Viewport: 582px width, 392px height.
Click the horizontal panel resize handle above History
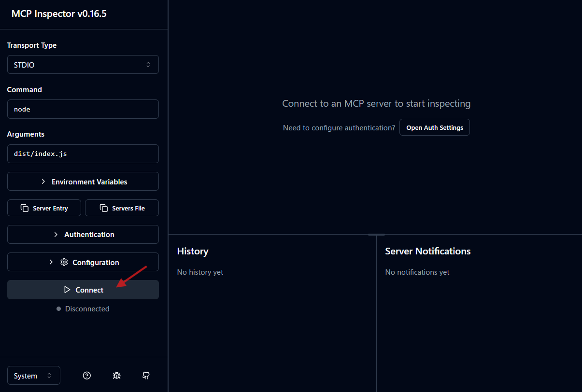point(376,235)
